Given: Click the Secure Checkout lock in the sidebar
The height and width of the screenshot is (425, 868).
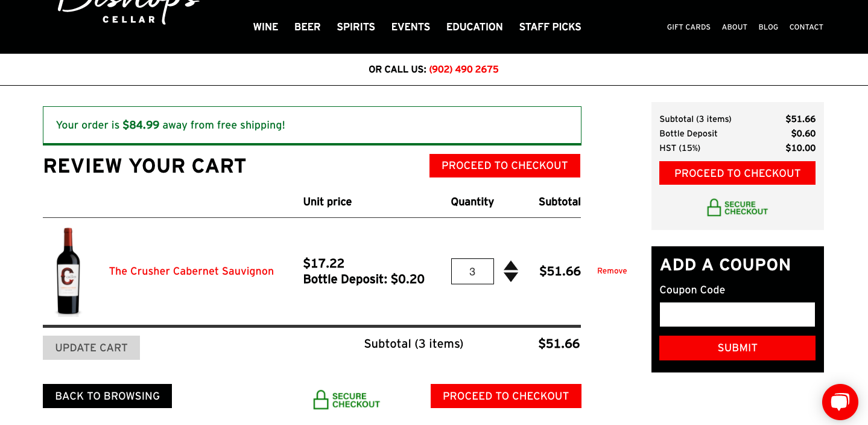Looking at the screenshot, I should point(737,208).
